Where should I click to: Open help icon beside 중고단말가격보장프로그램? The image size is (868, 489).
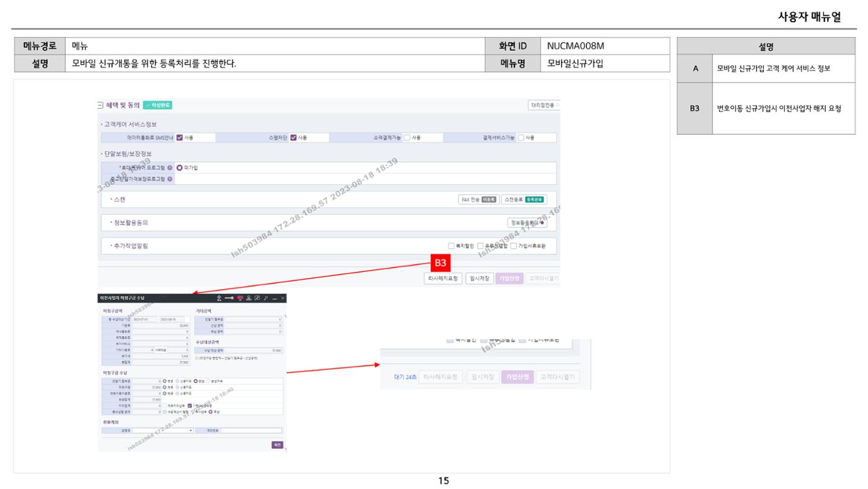170,179
